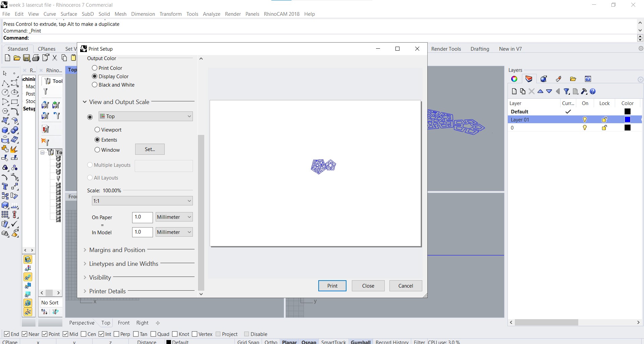Expand Margins and Position section

85,250
